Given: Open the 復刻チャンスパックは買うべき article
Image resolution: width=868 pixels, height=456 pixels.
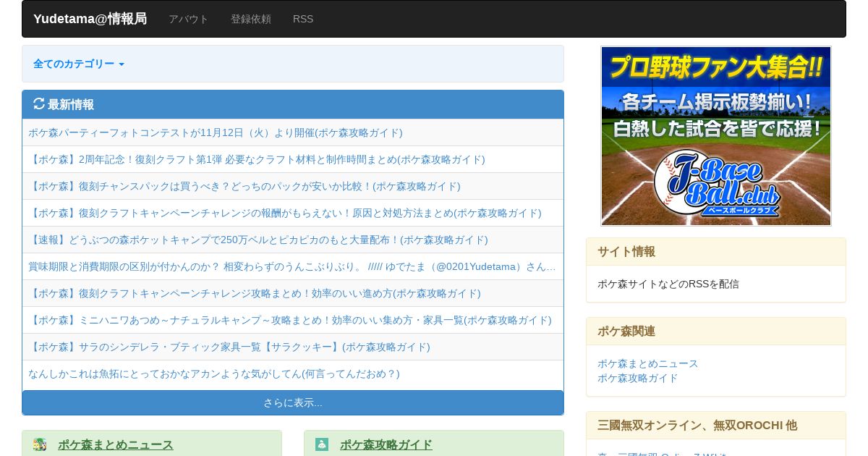Looking at the screenshot, I should 244,186.
